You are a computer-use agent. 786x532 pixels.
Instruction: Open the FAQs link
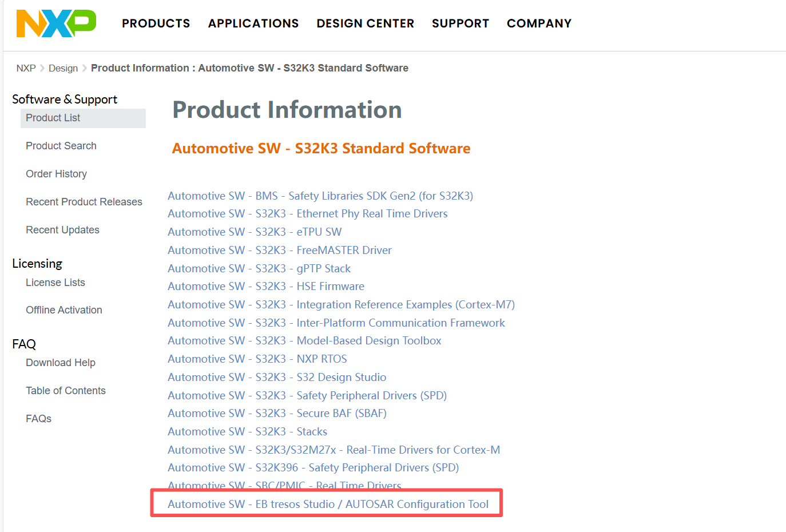point(38,419)
